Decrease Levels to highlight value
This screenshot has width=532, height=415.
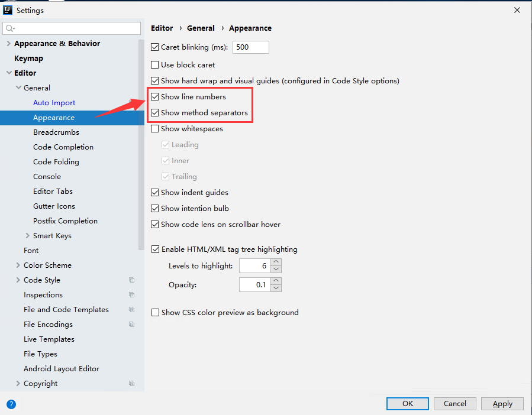(276, 269)
